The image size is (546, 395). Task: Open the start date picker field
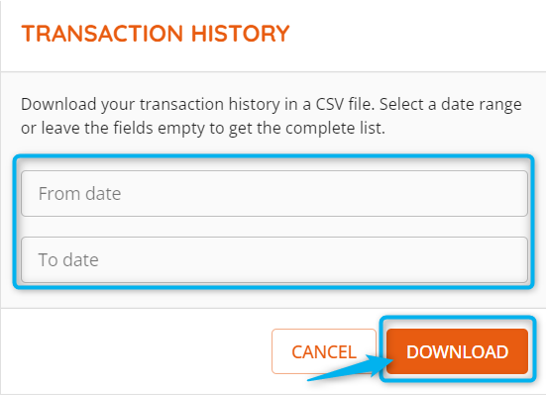[274, 193]
